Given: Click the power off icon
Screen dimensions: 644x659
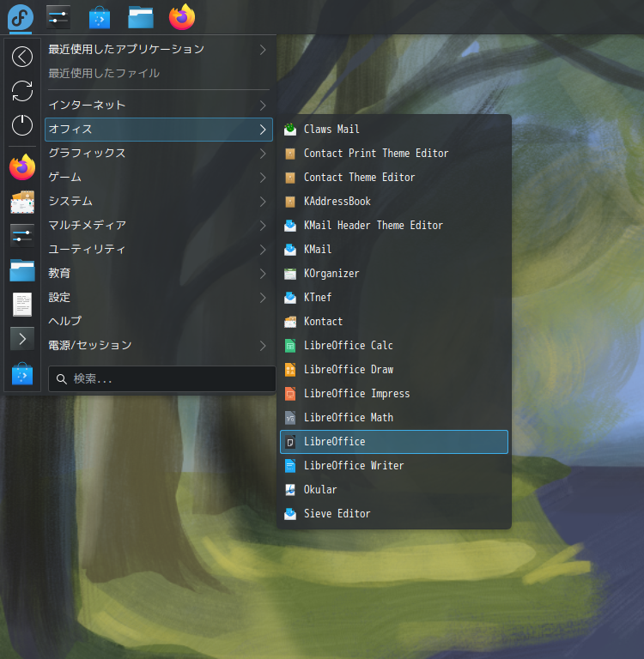Looking at the screenshot, I should (x=22, y=125).
